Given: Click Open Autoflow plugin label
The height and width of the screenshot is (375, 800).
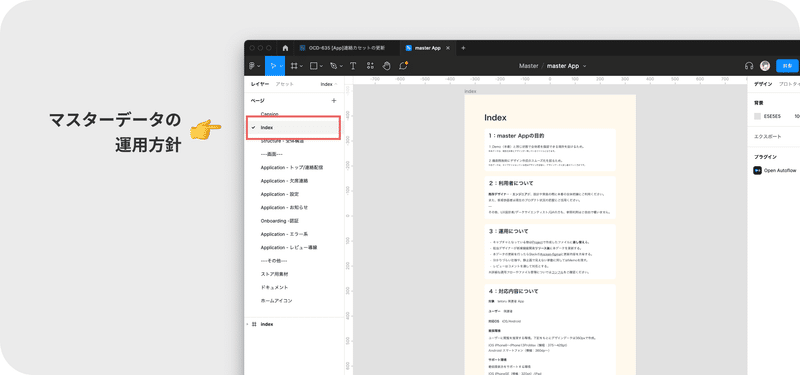Looking at the screenshot, I should [x=780, y=170].
